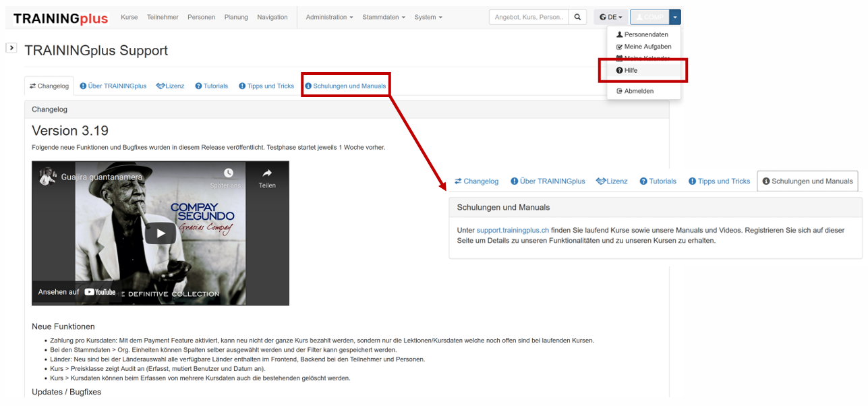The width and height of the screenshot is (868, 406).
Task: Open Meine Aufgaben in the user menu
Action: (643, 47)
